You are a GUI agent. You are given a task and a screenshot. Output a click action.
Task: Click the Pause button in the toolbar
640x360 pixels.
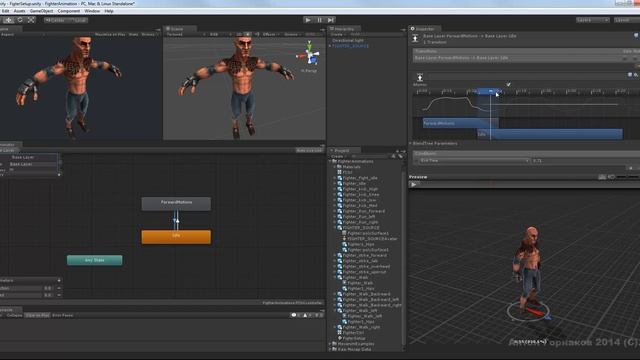click(320, 20)
